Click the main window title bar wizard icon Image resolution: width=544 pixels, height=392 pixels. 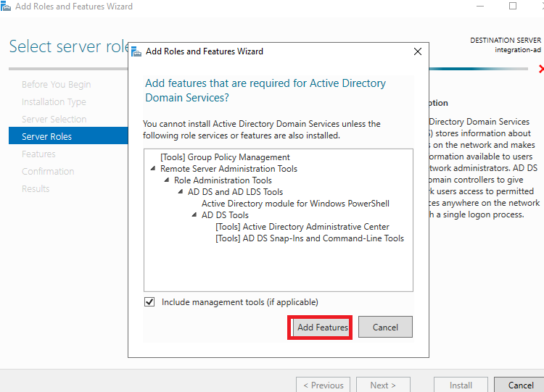pos(6,6)
